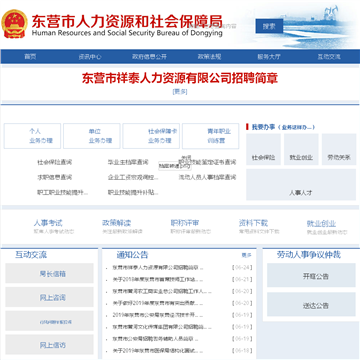Open the red 东营市祥泰人力资源 recruitment headline
360x360 pixels.
tap(180, 78)
